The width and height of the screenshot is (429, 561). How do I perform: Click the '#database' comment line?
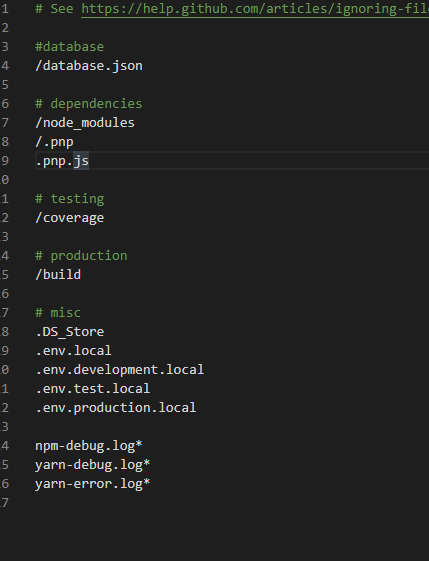[x=69, y=47]
